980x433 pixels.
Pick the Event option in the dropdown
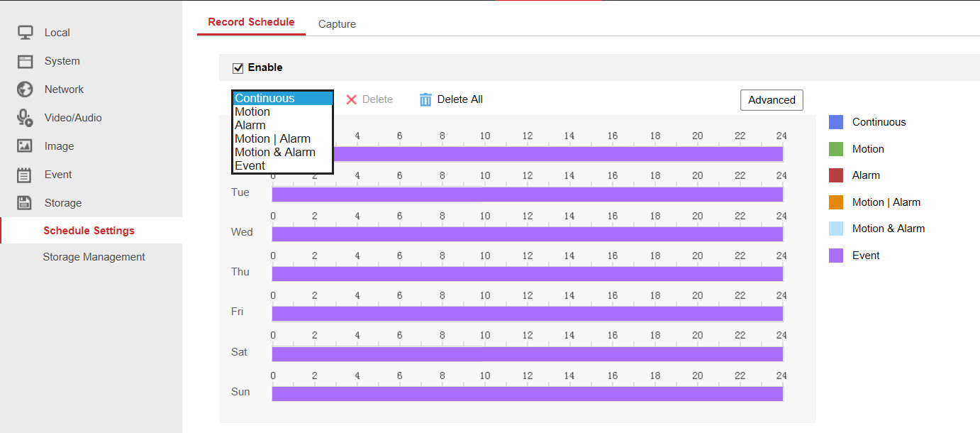[250, 166]
